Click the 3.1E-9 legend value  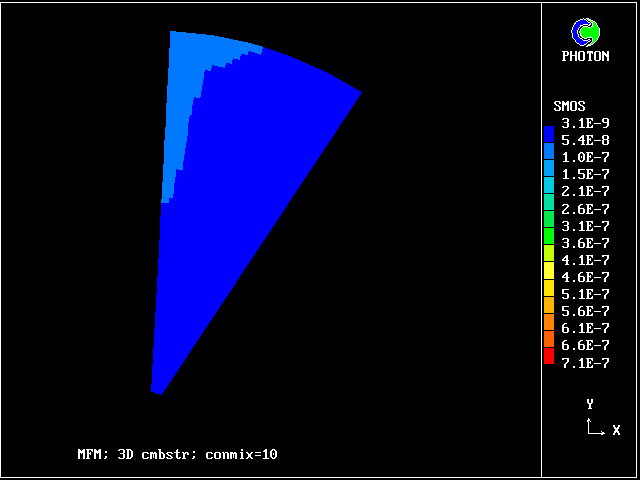pos(585,123)
